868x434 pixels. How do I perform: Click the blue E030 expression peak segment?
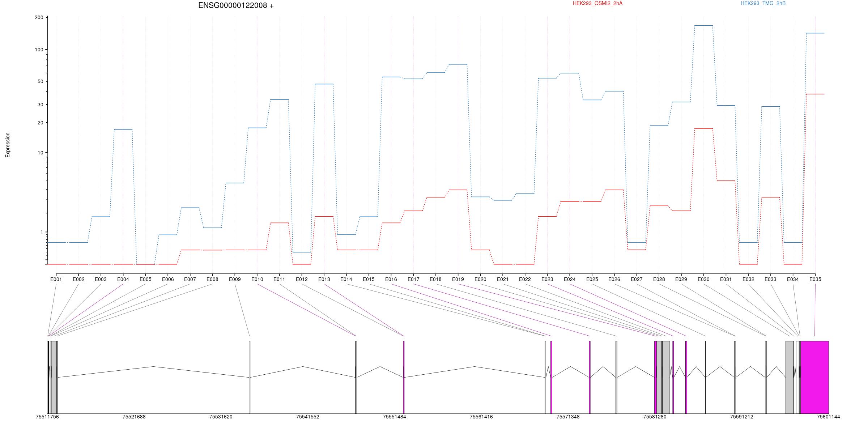coord(703,26)
